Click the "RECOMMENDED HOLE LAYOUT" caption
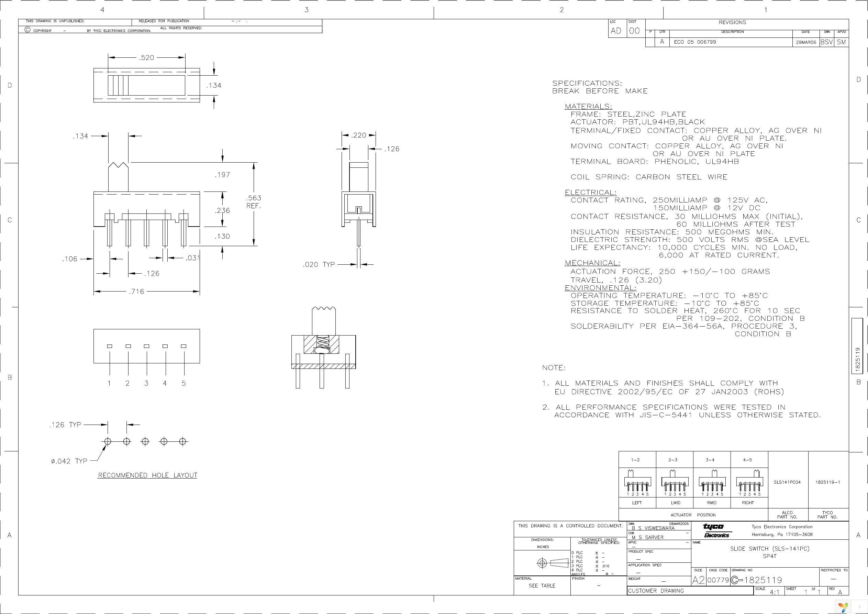This screenshot has width=868, height=614. click(x=147, y=475)
